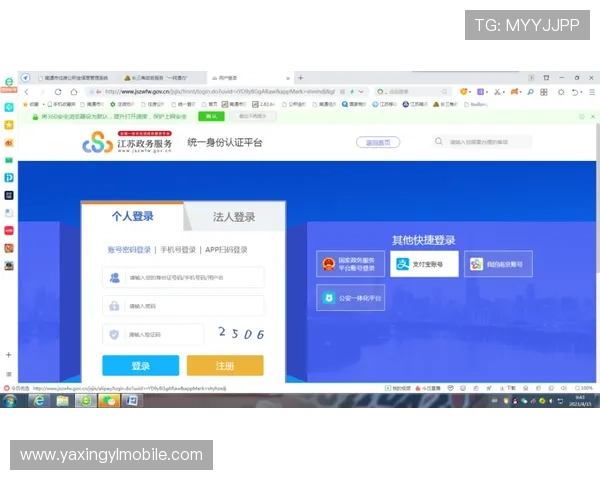Select the 个人登录 tab
This screenshot has height=480, width=600.
pyautogui.click(x=132, y=216)
